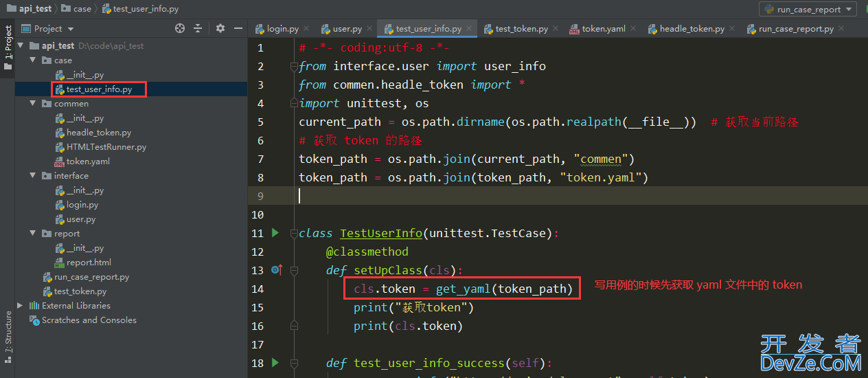This screenshot has width=868, height=378.
Task: Expand External Libraries node
Action: point(20,306)
